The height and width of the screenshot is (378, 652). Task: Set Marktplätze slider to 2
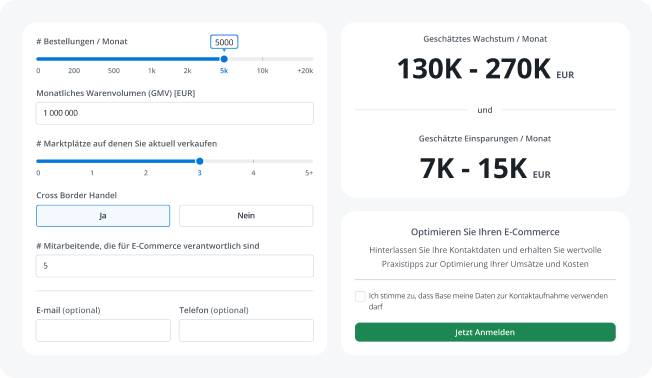click(x=146, y=173)
